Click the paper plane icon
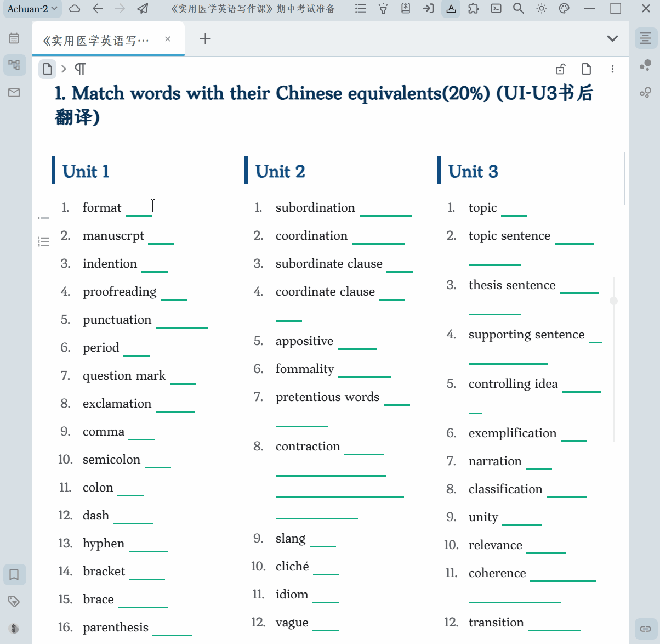This screenshot has height=644, width=660. click(143, 9)
